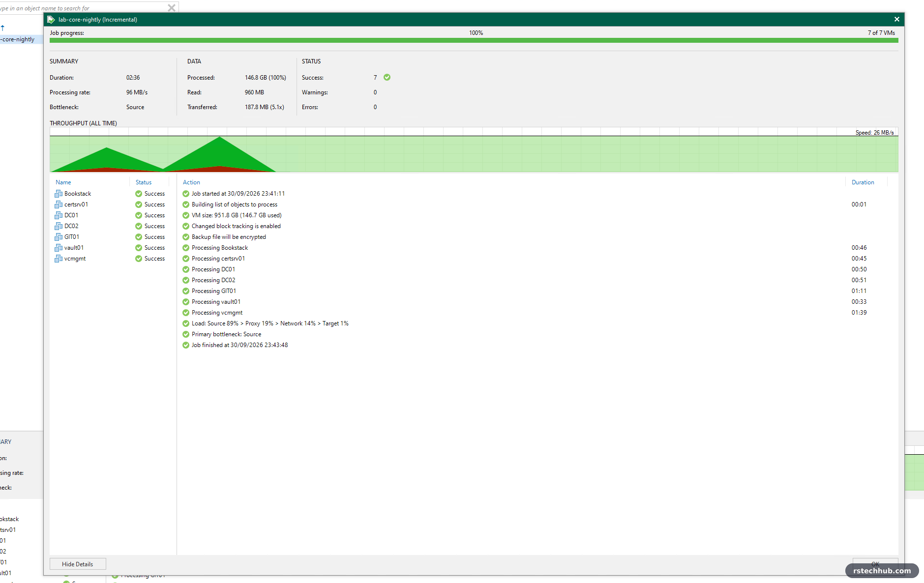
Task: Select the vault01 VM row
Action: point(112,248)
